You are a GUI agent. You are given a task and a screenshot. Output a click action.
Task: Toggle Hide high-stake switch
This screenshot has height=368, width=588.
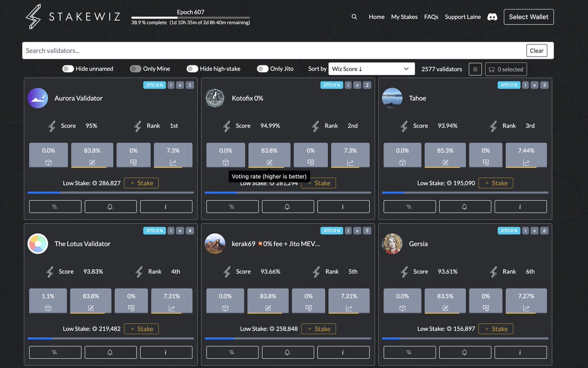click(192, 69)
